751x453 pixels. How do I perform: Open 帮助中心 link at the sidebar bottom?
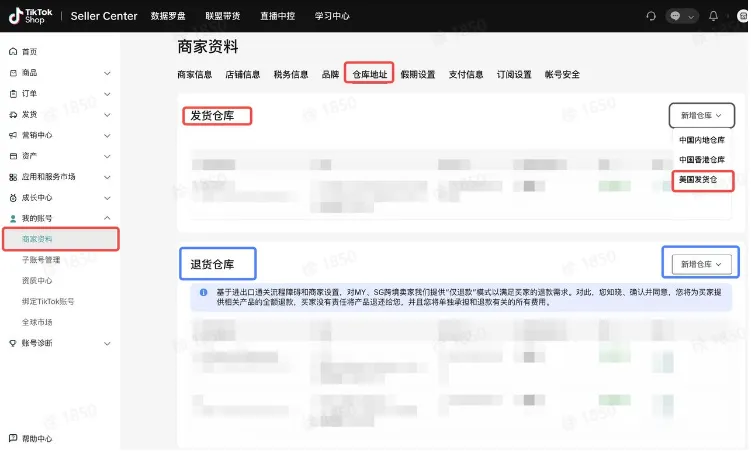[x=37, y=439]
